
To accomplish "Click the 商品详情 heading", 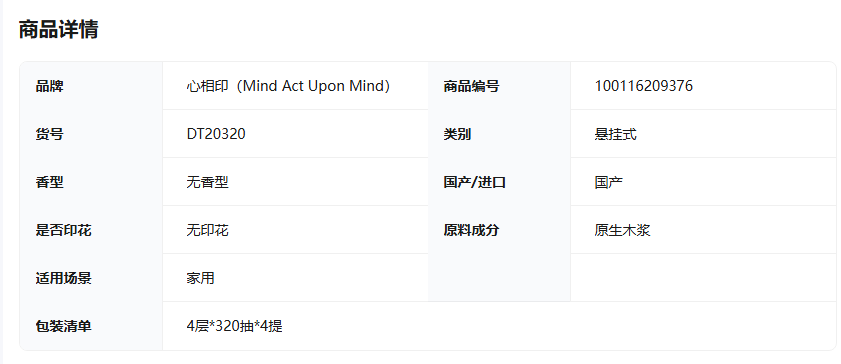I will (58, 29).
